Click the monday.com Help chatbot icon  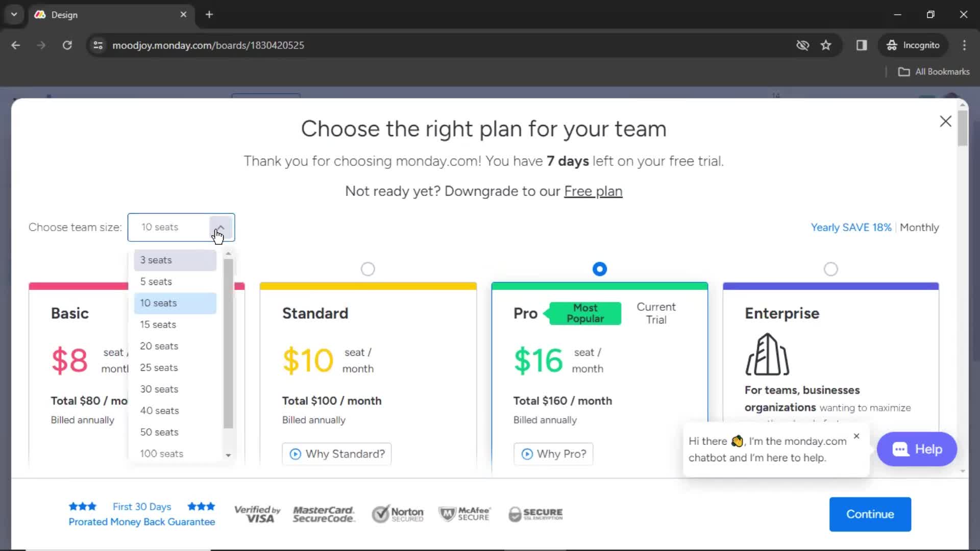(900, 449)
